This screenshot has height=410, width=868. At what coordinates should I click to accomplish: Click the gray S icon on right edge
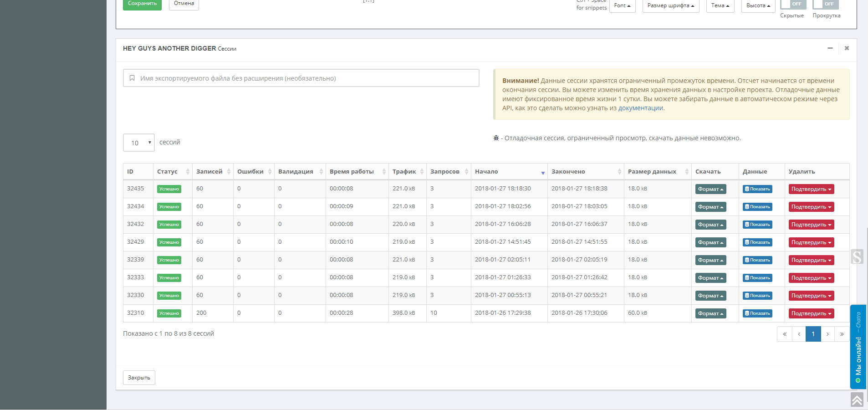(857, 257)
